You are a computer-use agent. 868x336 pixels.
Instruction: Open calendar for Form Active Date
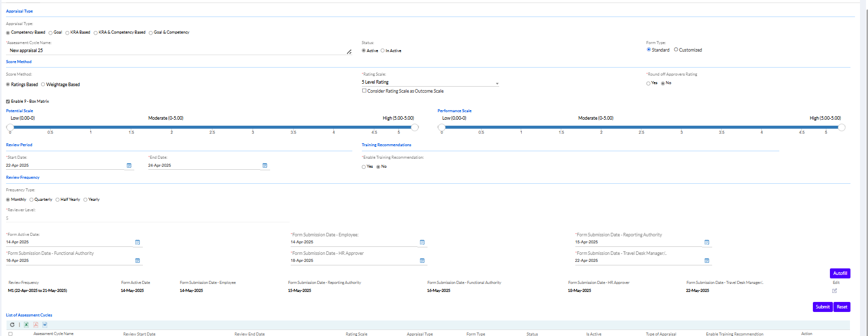137,242
